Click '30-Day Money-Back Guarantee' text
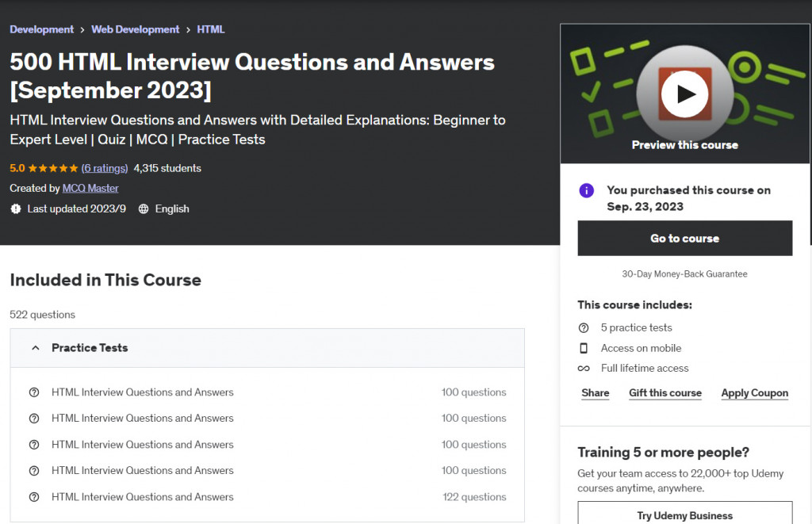This screenshot has height=524, width=812. [x=684, y=274]
